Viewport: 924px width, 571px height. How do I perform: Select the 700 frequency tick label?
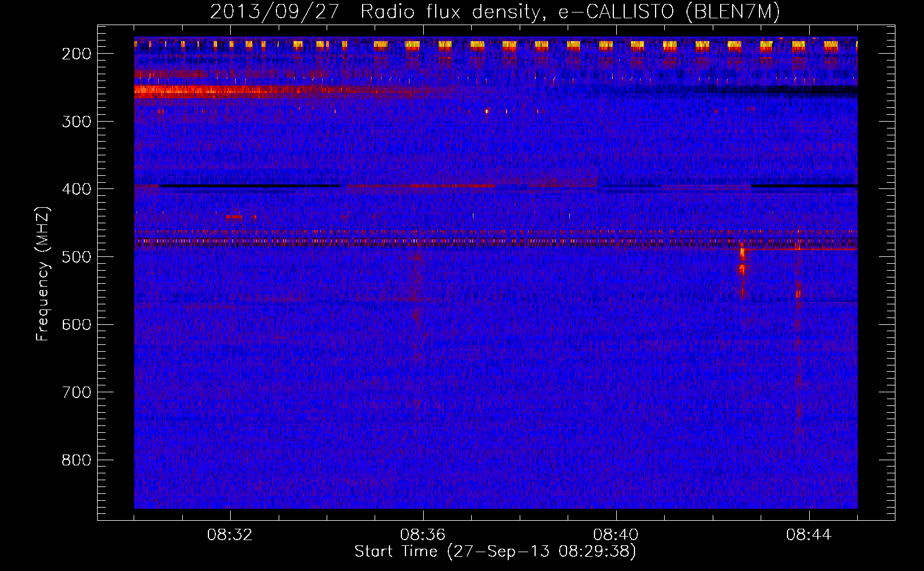(x=76, y=392)
